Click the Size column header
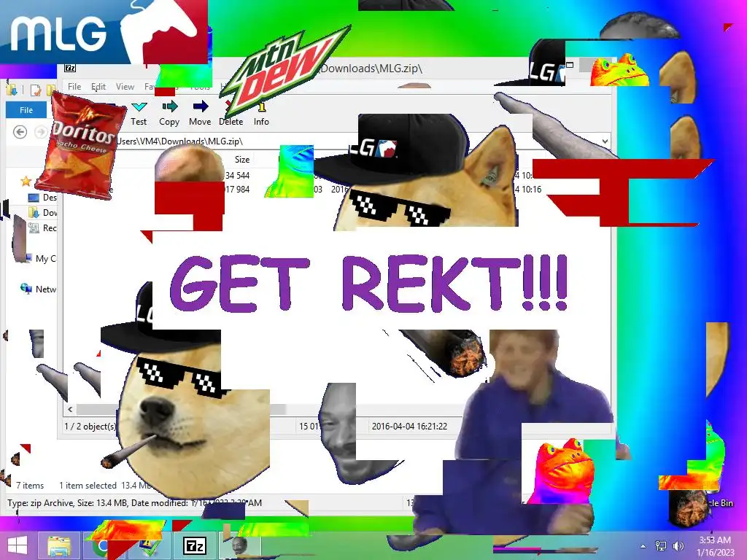The height and width of the screenshot is (560, 747). point(242,160)
